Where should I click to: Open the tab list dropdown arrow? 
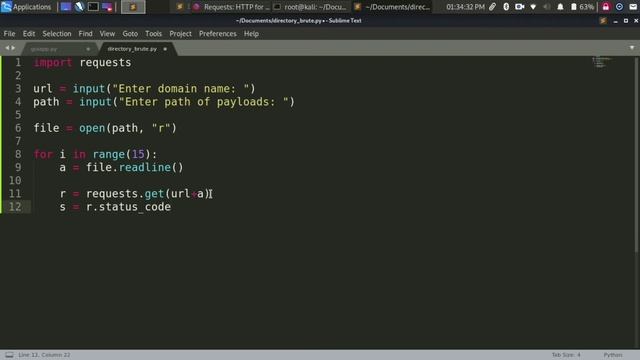point(632,48)
